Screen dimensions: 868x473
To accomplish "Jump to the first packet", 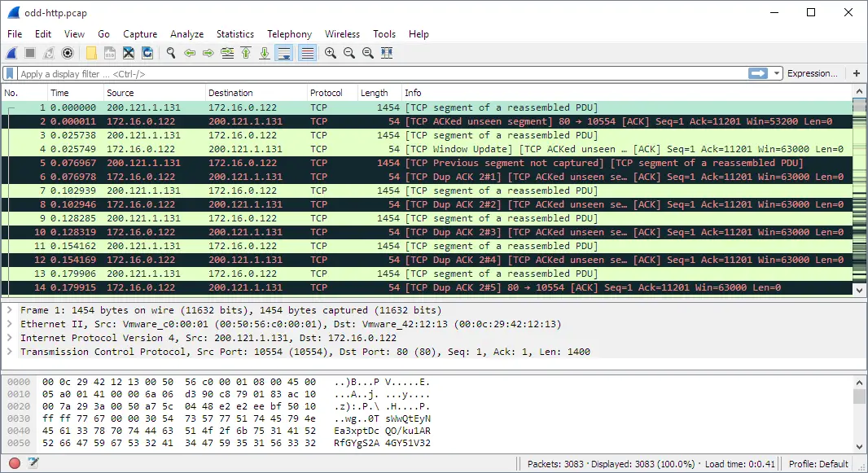I will 246,53.
